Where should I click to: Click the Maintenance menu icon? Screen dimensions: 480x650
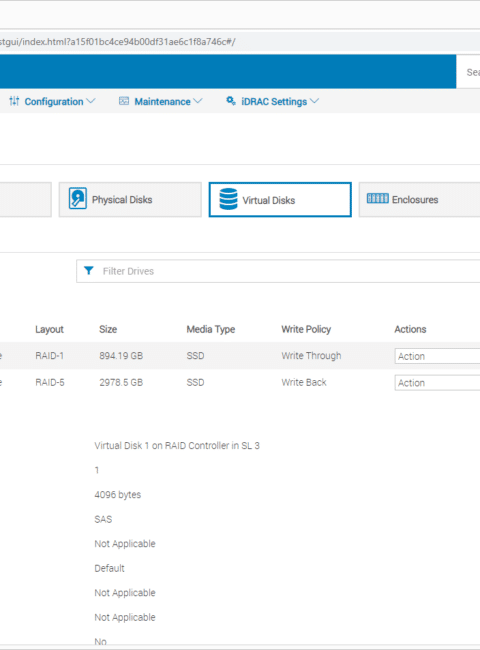pos(124,101)
